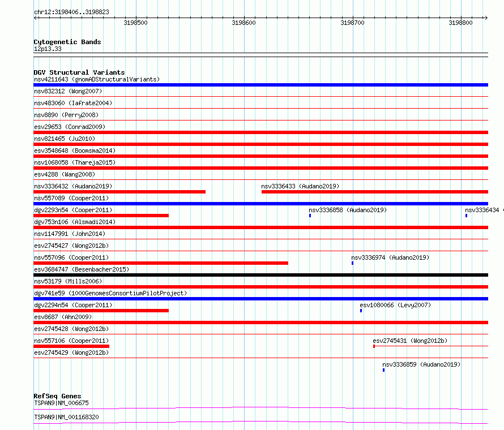Click nsv3336858 (Audano2019) label
This screenshot has width=504, height=430.
pos(348,210)
